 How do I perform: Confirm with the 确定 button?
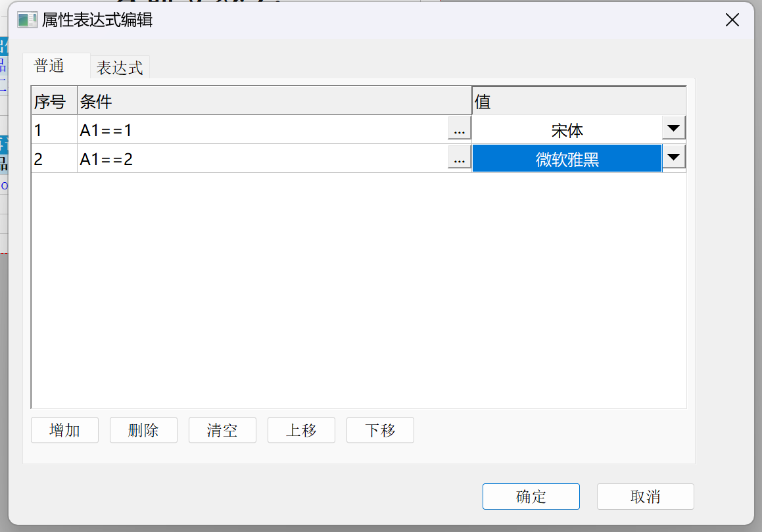point(531,496)
